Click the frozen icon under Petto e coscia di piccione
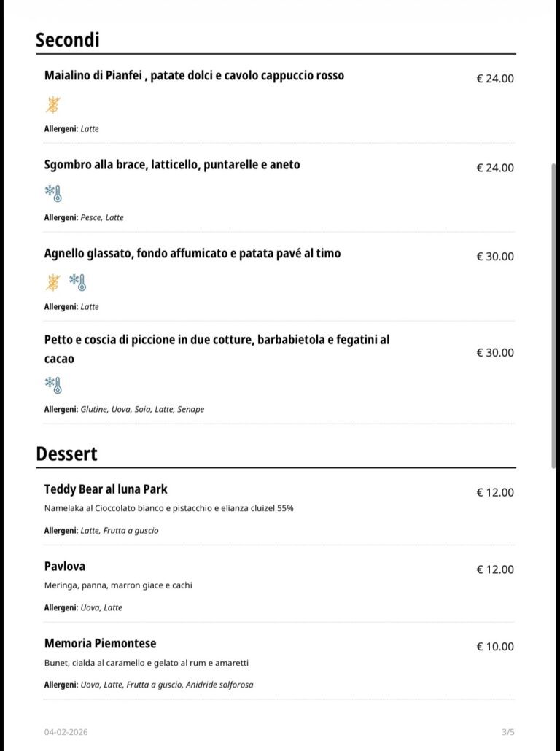 [x=53, y=384]
